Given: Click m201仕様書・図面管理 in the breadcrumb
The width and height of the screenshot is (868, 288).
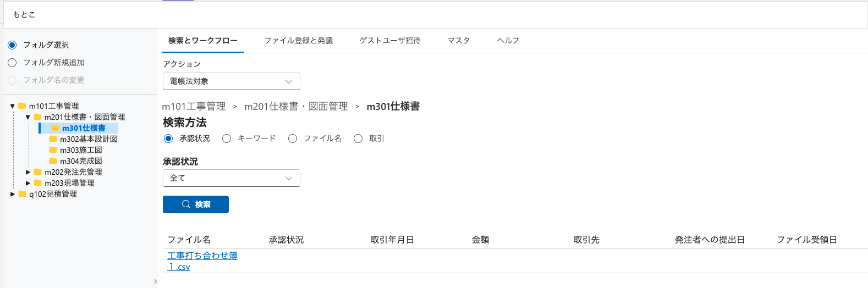Looking at the screenshot, I should 296,107.
